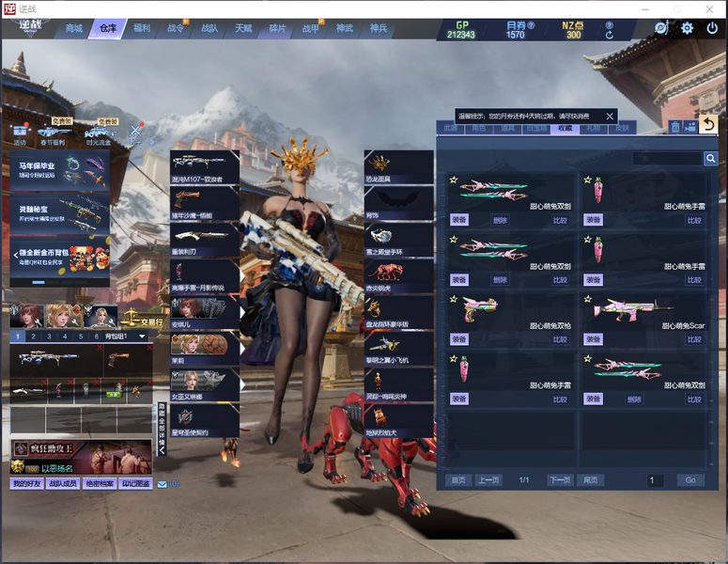This screenshot has height=564, width=728.
Task: Toggle star on top-row 甜心萌兔手雷 card
Action: click(588, 180)
